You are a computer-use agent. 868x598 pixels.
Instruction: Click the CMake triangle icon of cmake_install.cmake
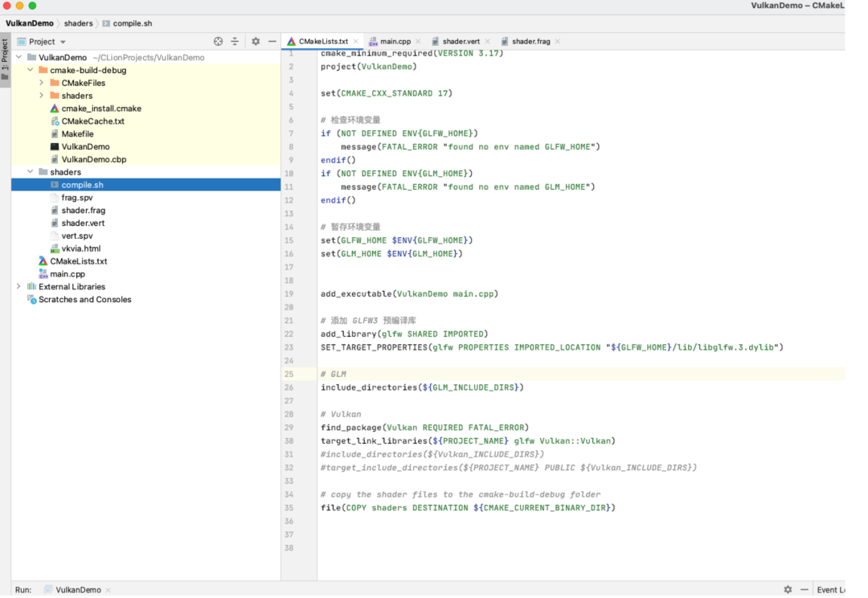point(55,109)
